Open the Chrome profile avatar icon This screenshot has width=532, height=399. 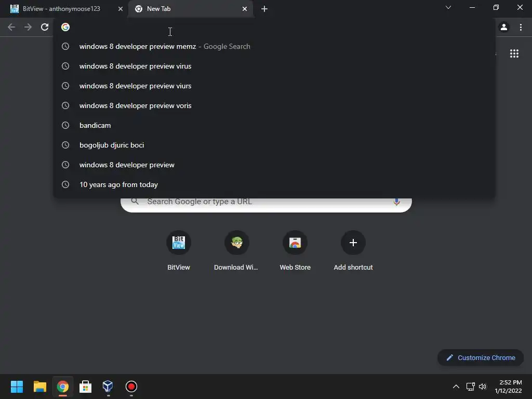click(504, 27)
